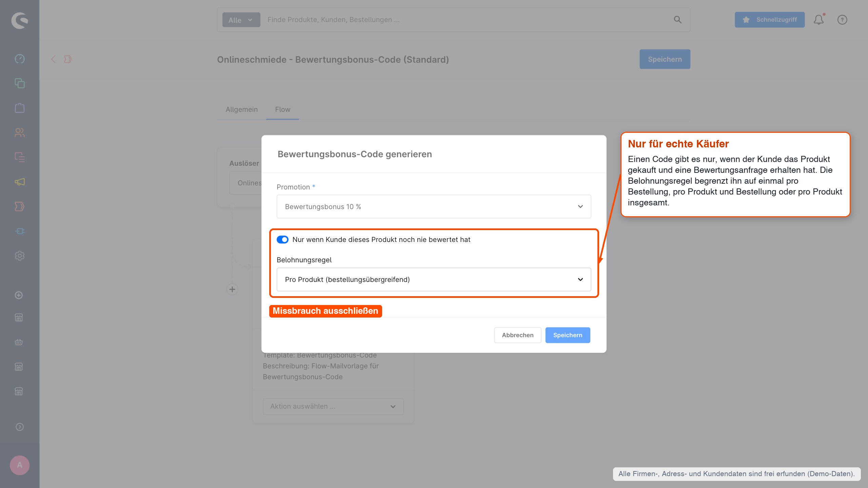Viewport: 868px width, 488px height.
Task: Open the Customers people sidebar icon
Action: point(20,133)
